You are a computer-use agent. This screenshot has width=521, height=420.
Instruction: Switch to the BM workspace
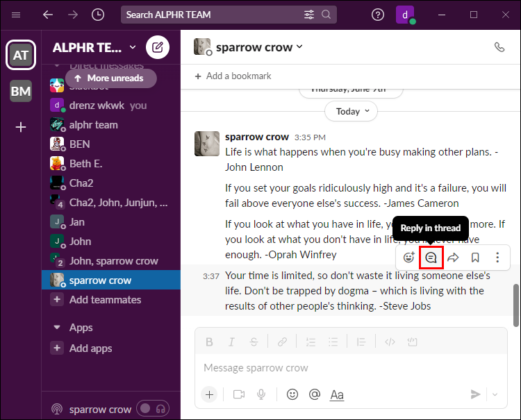click(21, 91)
